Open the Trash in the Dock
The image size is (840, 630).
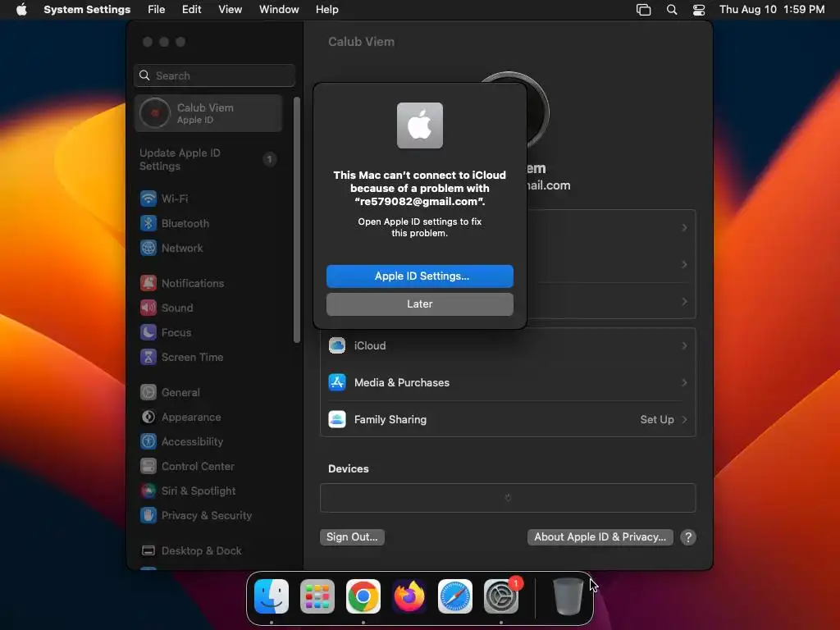coord(568,596)
